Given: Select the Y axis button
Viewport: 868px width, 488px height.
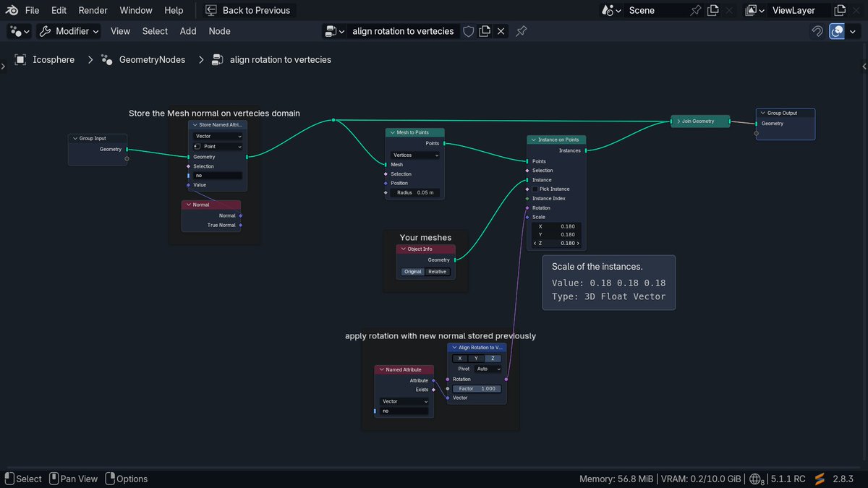Looking at the screenshot, I should [x=476, y=359].
